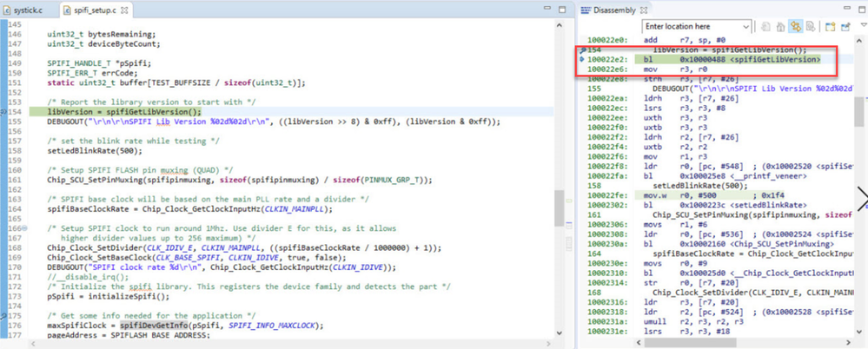Open the location combo dropdown arrow
Image resolution: width=868 pixels, height=349 pixels.
[x=745, y=27]
